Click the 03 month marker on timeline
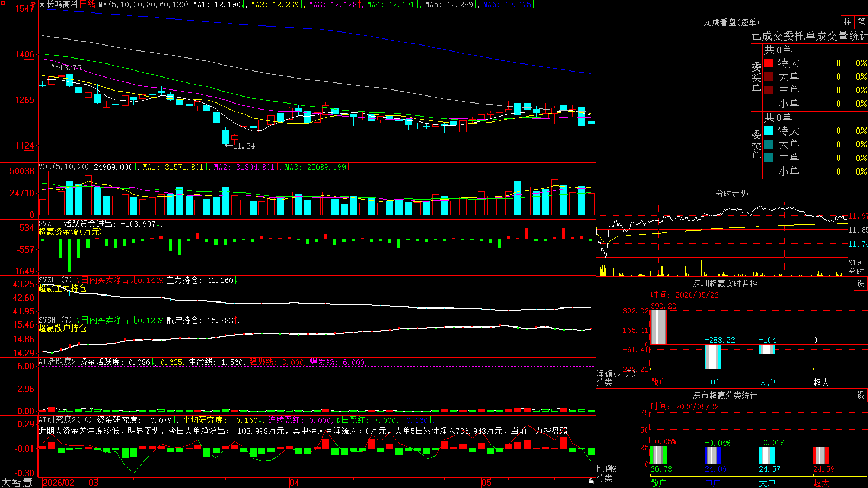The height and width of the screenshot is (488, 868). (93, 483)
